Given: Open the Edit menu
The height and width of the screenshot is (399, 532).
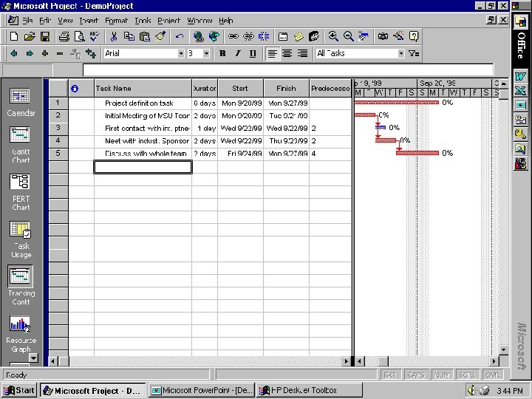Looking at the screenshot, I should coord(45,21).
